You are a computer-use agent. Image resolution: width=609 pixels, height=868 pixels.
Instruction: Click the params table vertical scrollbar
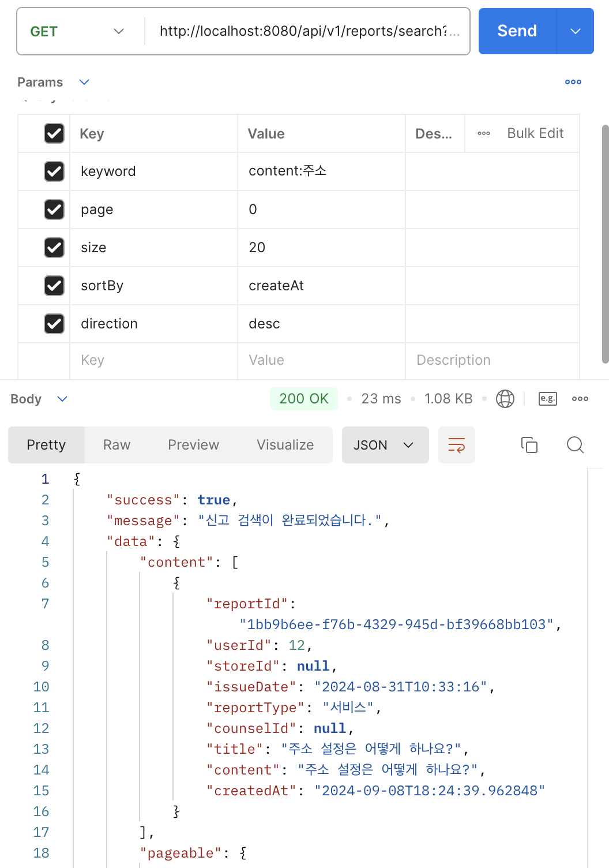[x=605, y=242]
